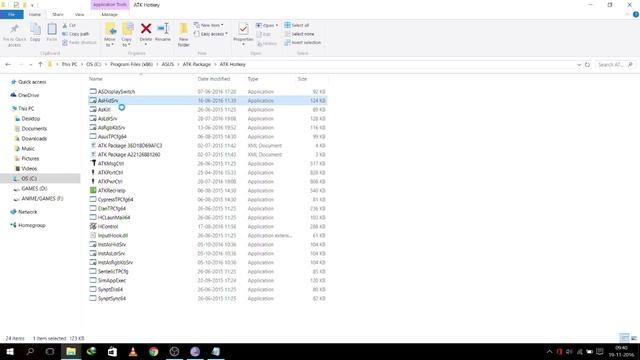This screenshot has width=640, height=360.
Task: Click ATK Package breadcrumb
Action: click(x=197, y=64)
